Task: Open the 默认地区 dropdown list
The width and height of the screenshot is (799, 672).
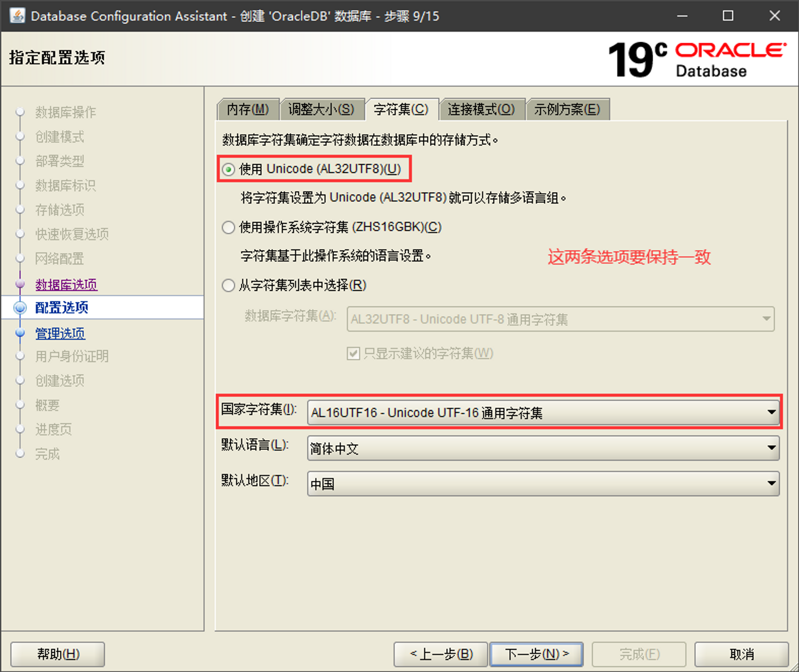Action: (543, 484)
